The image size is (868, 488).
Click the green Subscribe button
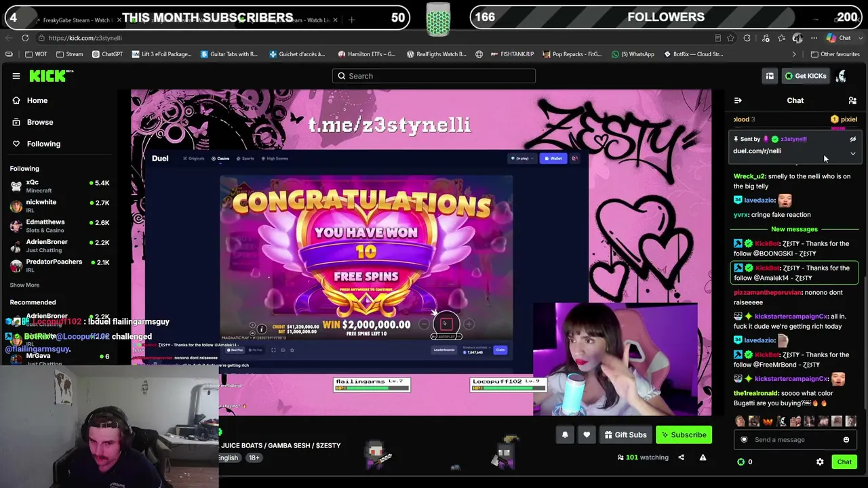coord(684,434)
